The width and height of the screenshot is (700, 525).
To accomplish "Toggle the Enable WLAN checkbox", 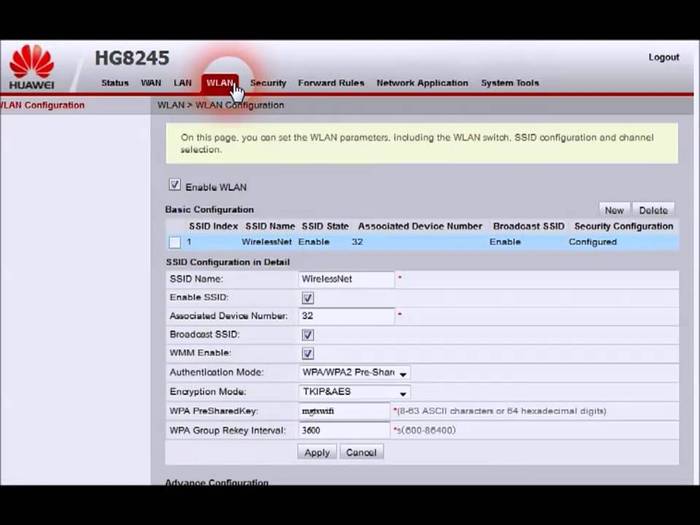I will [175, 185].
